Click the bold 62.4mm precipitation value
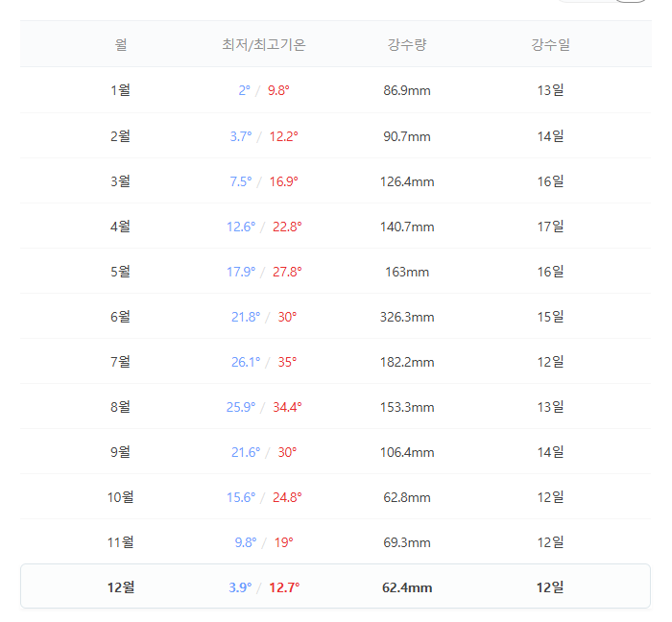This screenshot has width=672, height=622. click(x=407, y=587)
